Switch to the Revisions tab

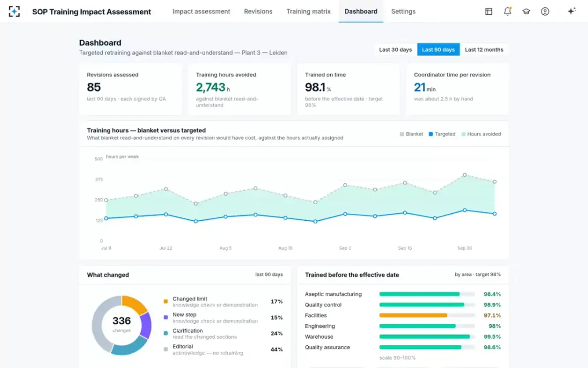point(258,11)
